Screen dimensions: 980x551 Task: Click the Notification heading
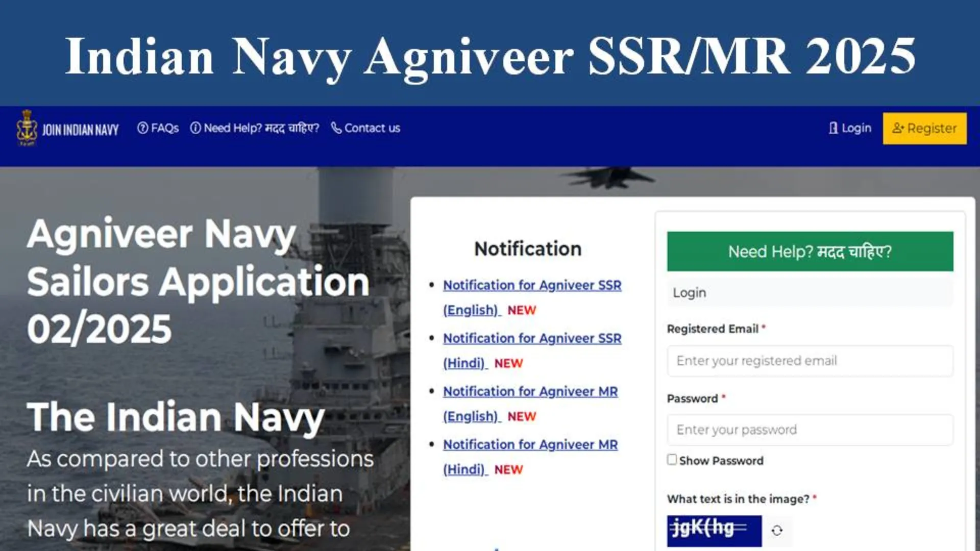[x=528, y=249]
